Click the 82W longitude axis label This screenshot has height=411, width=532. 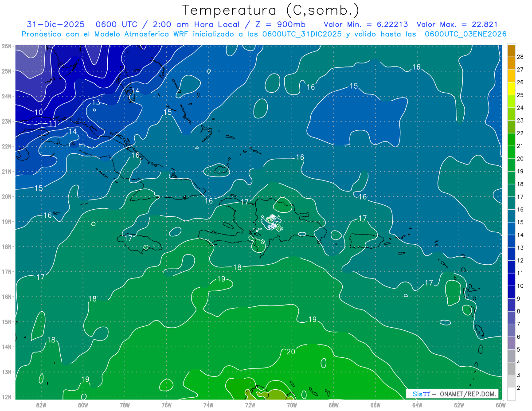[x=41, y=405]
